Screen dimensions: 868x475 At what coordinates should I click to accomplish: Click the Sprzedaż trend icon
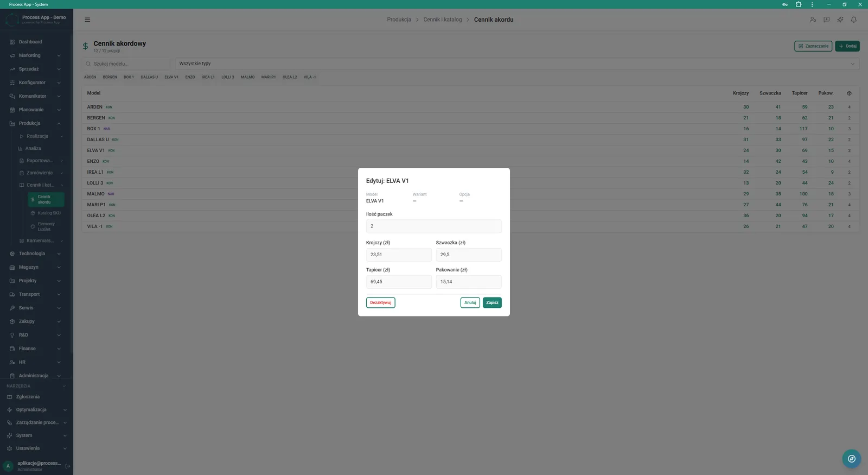point(12,69)
